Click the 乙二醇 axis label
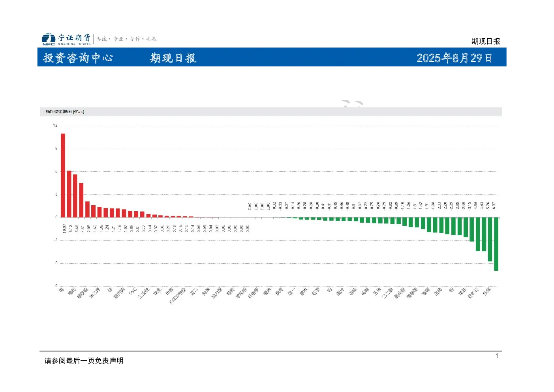 click(388, 293)
